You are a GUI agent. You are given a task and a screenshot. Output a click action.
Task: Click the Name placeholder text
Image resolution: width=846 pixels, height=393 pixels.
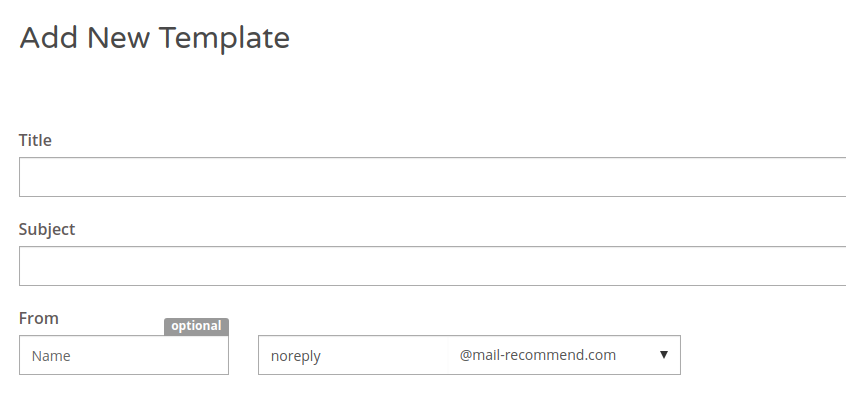click(x=51, y=356)
